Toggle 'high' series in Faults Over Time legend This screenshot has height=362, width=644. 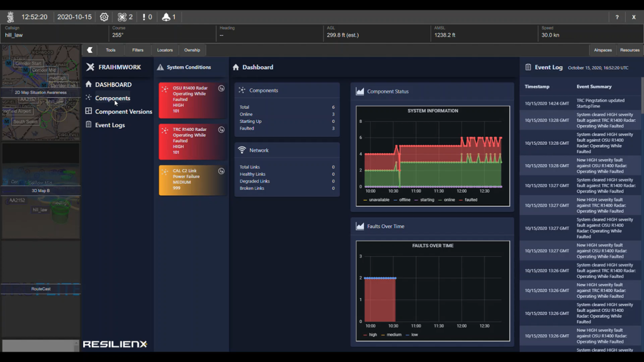372,335
